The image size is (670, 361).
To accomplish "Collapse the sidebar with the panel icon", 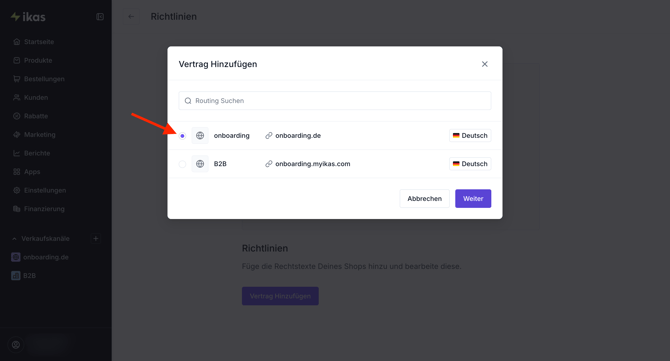I will [x=100, y=17].
